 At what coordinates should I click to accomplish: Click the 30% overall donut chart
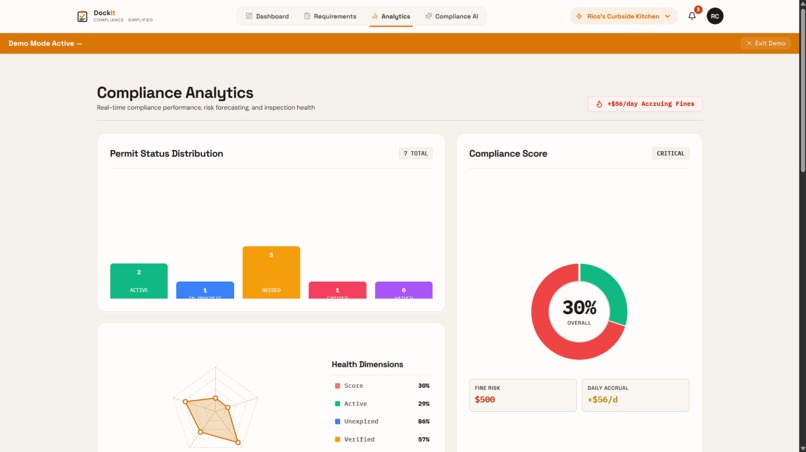click(579, 311)
